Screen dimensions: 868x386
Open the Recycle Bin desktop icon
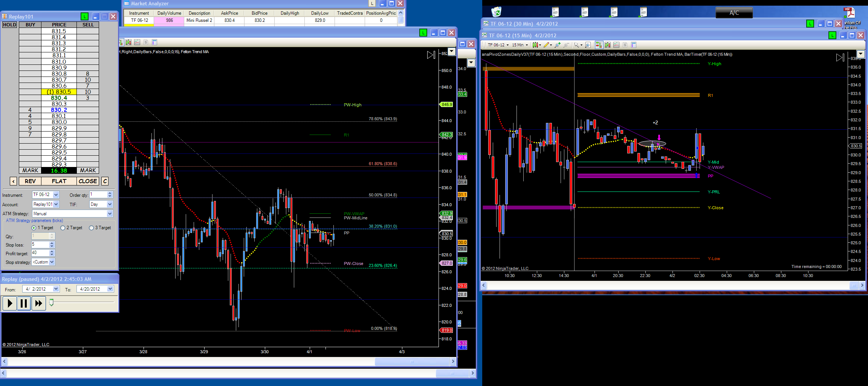pyautogui.click(x=497, y=12)
